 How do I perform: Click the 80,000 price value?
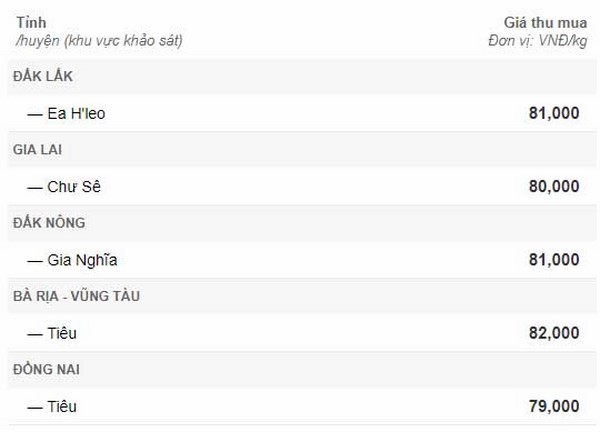(554, 187)
